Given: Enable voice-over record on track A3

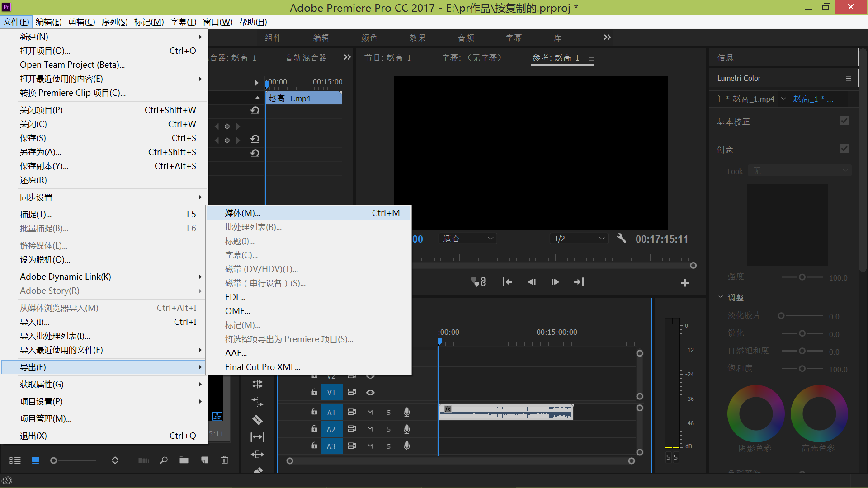Looking at the screenshot, I should point(407,446).
